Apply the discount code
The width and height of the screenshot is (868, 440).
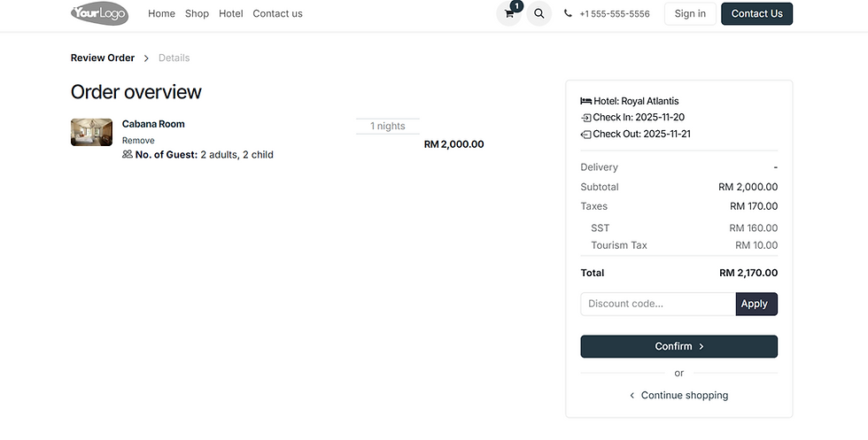(x=756, y=304)
